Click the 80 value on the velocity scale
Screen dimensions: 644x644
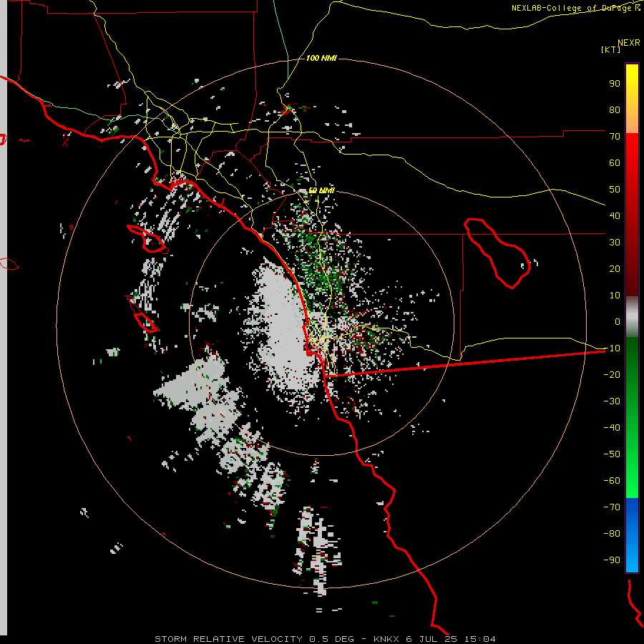[x=615, y=109]
